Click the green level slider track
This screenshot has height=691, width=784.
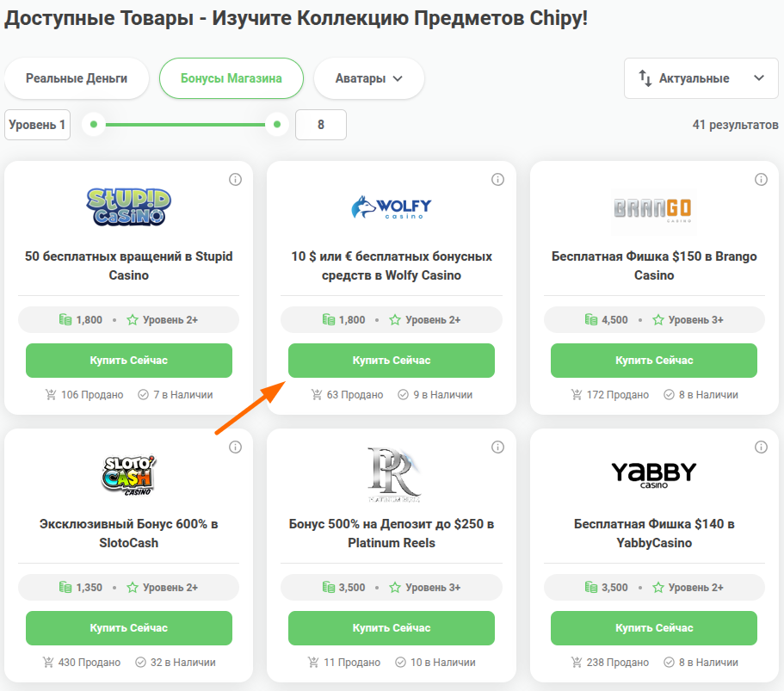pos(185,125)
